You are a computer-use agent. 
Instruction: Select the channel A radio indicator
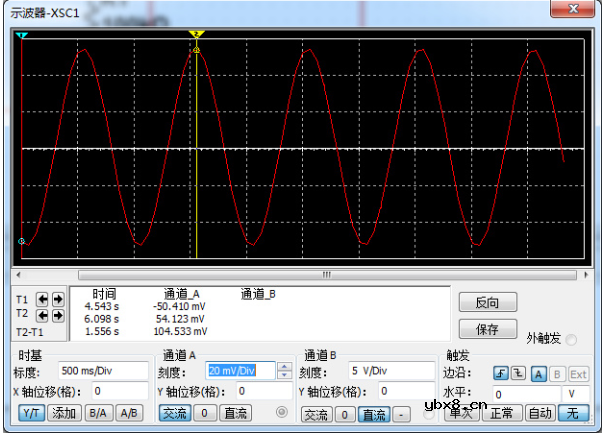tap(281, 412)
